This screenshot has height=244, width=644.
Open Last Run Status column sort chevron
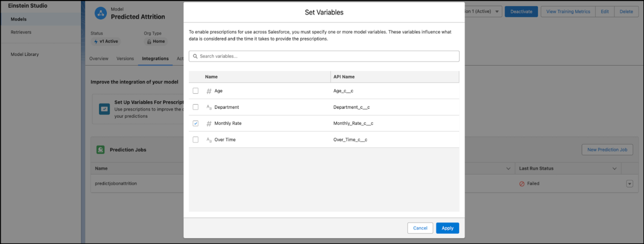coord(614,169)
